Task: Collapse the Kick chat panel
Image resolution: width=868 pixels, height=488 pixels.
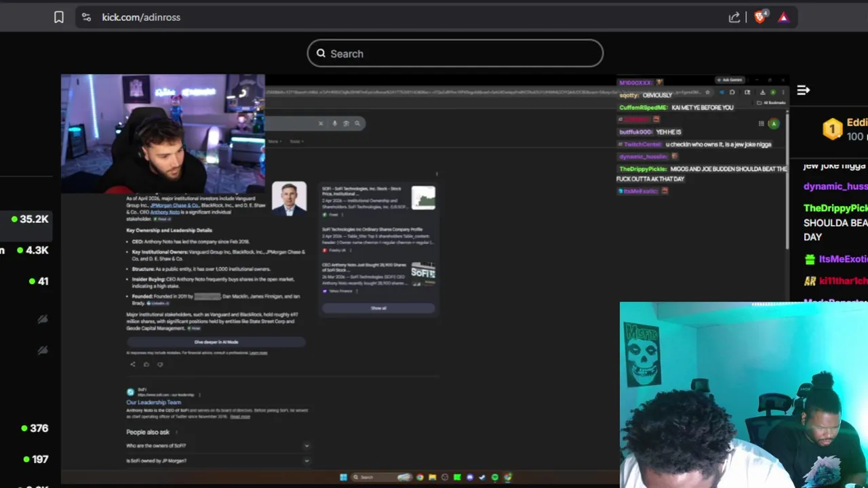Action: click(x=804, y=90)
